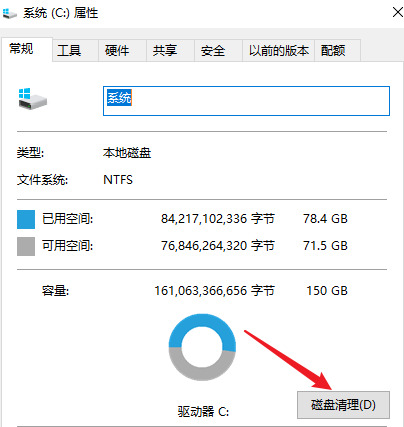Click the blue 已用空间 color swatch
Image resolution: width=404 pixels, height=427 pixels.
pyautogui.click(x=26, y=219)
